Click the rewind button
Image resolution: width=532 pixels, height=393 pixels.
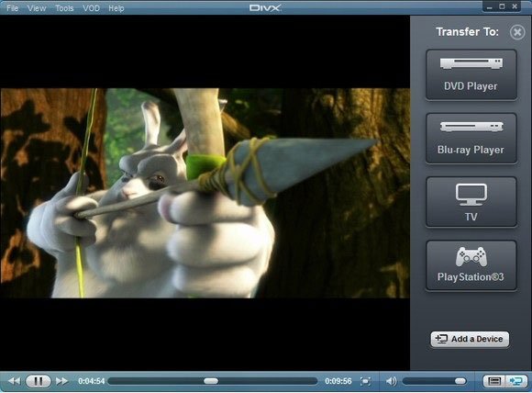(x=14, y=381)
